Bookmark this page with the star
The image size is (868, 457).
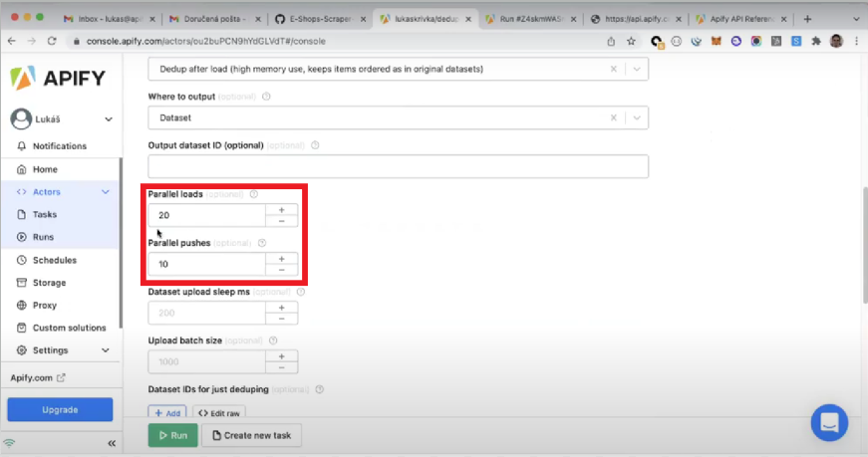click(631, 41)
